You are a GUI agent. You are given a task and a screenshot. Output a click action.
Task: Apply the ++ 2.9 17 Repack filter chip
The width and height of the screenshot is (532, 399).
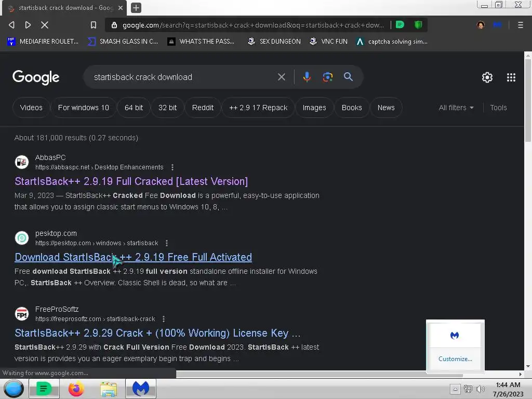point(258,108)
